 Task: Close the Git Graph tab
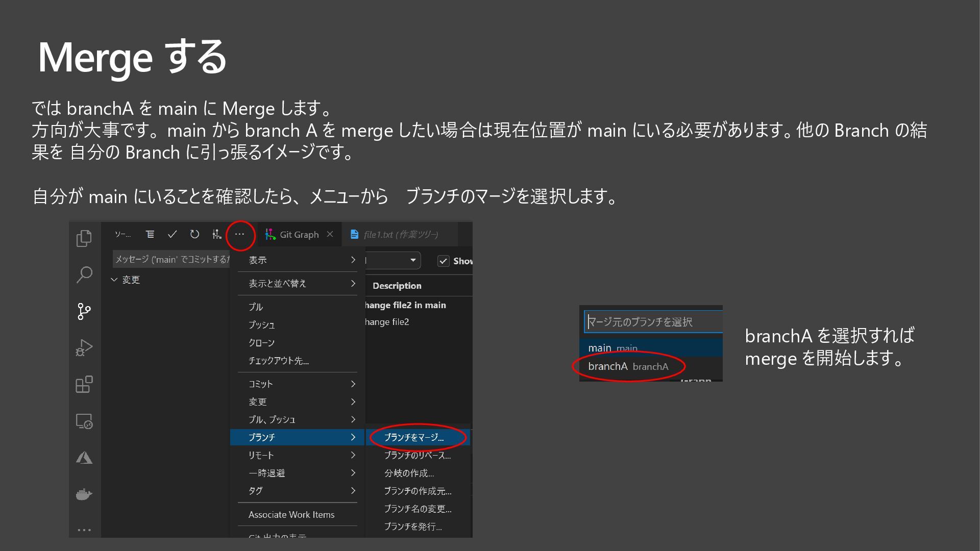(x=330, y=234)
